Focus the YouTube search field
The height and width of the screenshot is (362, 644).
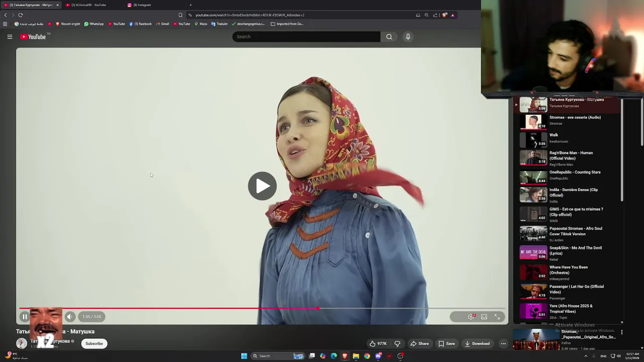[306, 37]
